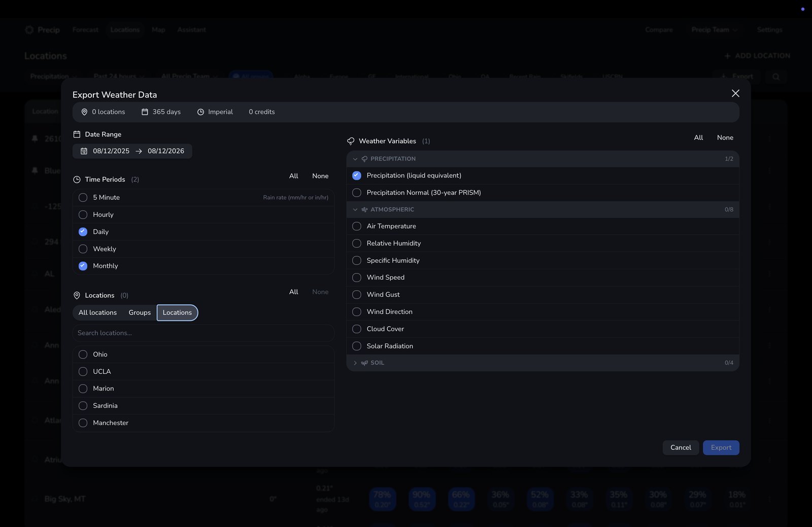
Task: Select All time periods
Action: pyautogui.click(x=294, y=176)
